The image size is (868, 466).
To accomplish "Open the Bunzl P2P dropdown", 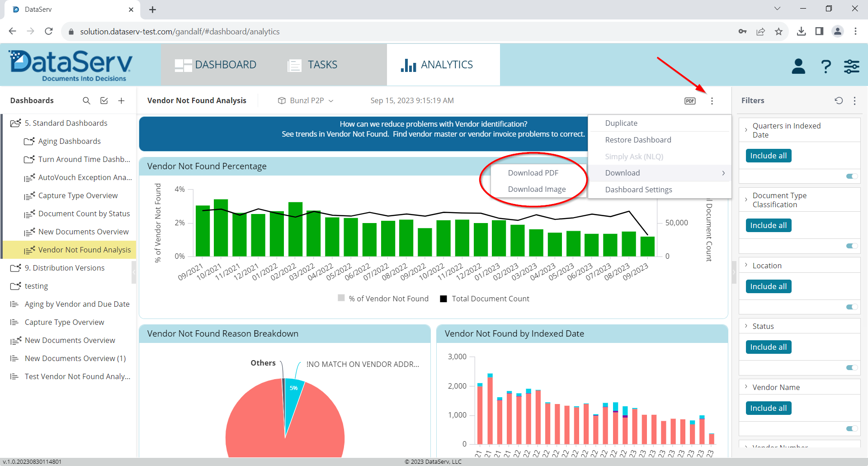I will tap(306, 100).
